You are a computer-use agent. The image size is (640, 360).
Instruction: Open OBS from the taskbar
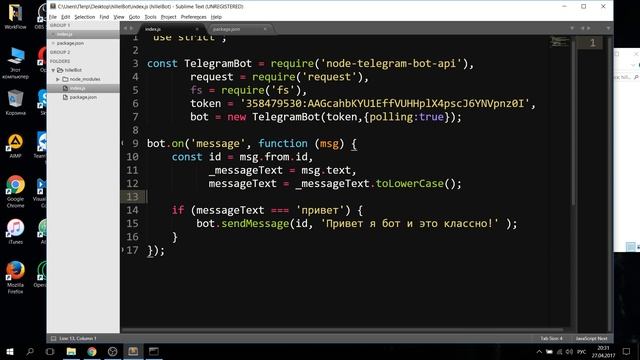[x=113, y=351]
